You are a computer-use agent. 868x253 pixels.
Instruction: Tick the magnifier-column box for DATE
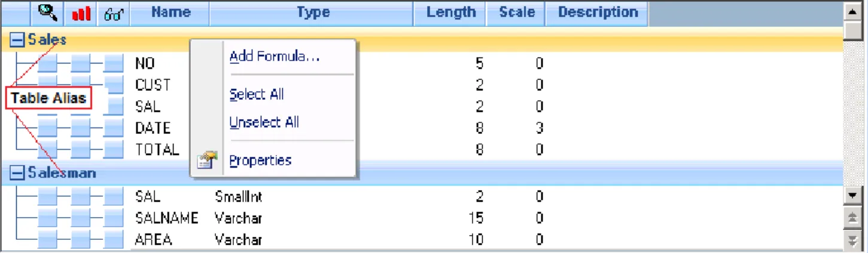(x=47, y=127)
